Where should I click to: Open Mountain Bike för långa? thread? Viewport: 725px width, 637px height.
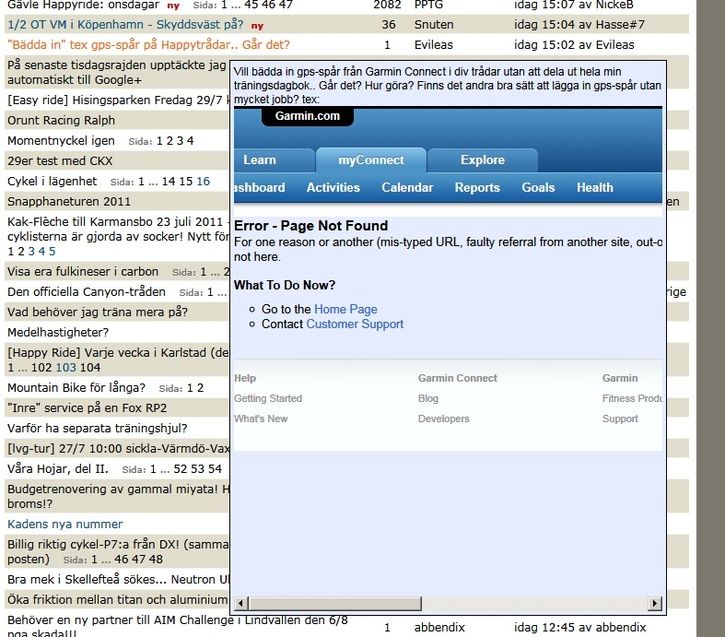point(76,387)
